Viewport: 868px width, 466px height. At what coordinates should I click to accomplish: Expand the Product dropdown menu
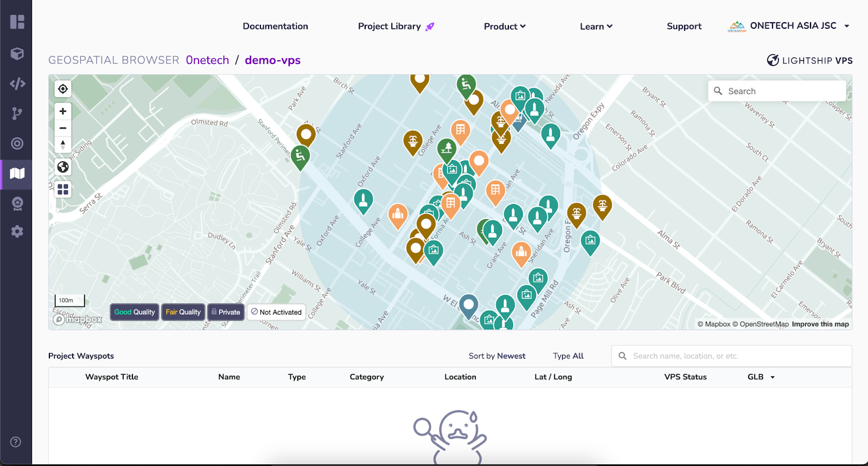tap(505, 26)
